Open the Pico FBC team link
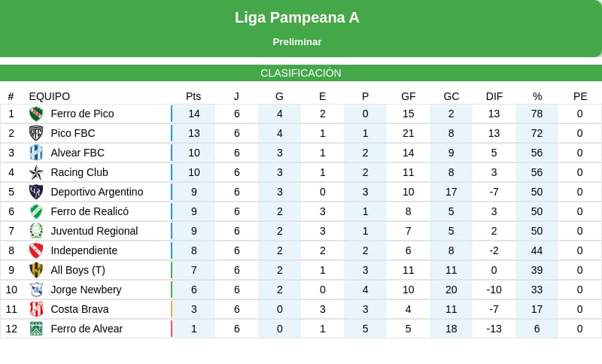Image resolution: width=602 pixels, height=364 pixels. pyautogui.click(x=73, y=133)
